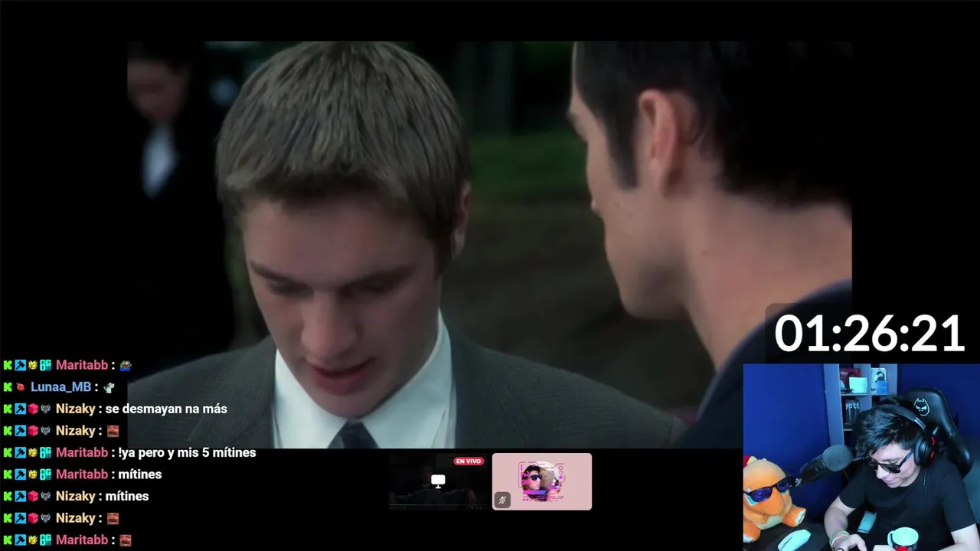This screenshot has height=551, width=980.
Task: Click the muted microphone icon on avatar tile
Action: pyautogui.click(x=502, y=500)
